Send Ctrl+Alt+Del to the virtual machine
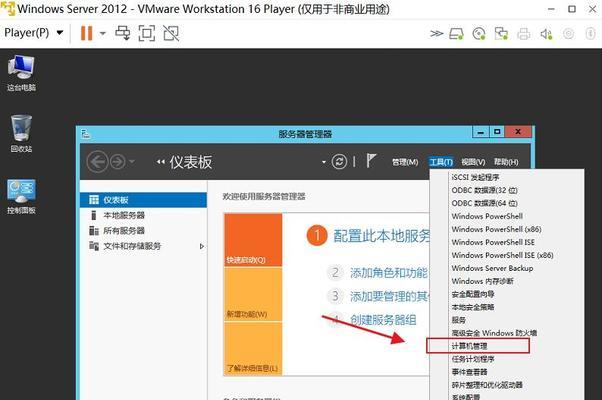The width and height of the screenshot is (602, 400). pos(123,33)
